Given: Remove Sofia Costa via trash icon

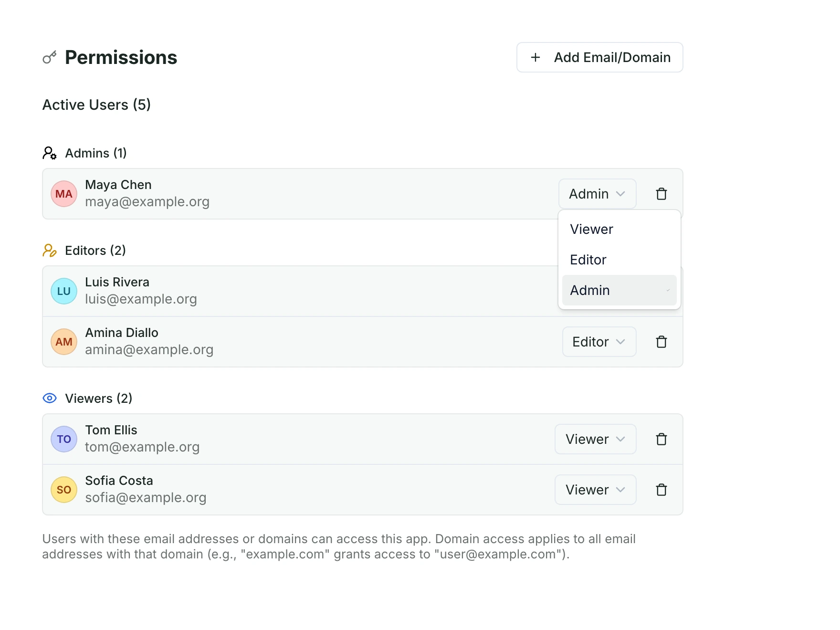Looking at the screenshot, I should (661, 490).
